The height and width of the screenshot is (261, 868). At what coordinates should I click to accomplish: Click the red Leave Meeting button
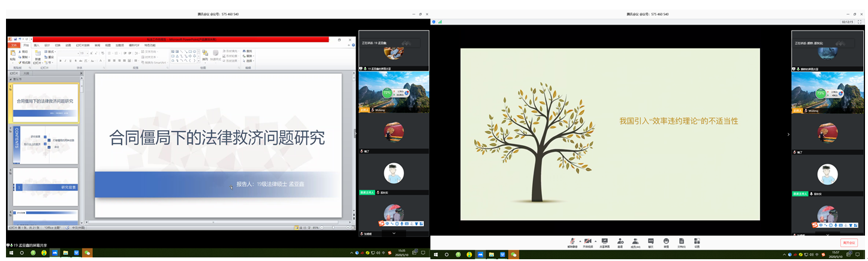tap(848, 242)
